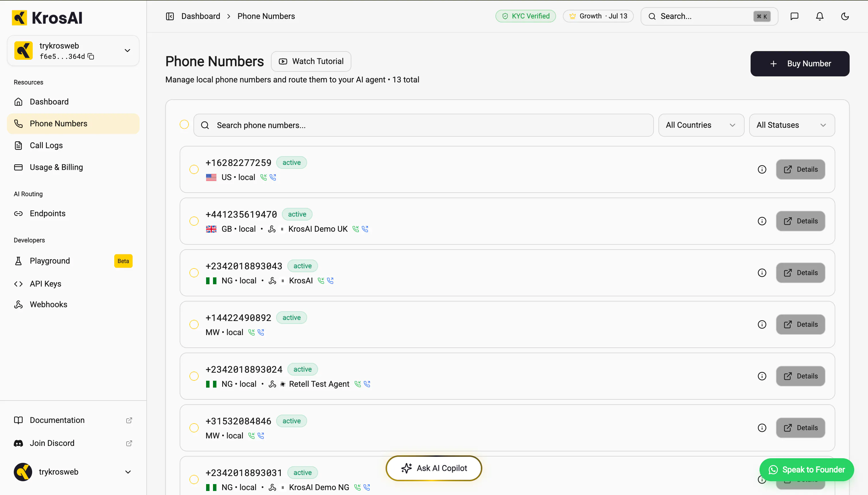Open the All Countries filter dropdown
Screen dimensions: 868x495
point(701,125)
